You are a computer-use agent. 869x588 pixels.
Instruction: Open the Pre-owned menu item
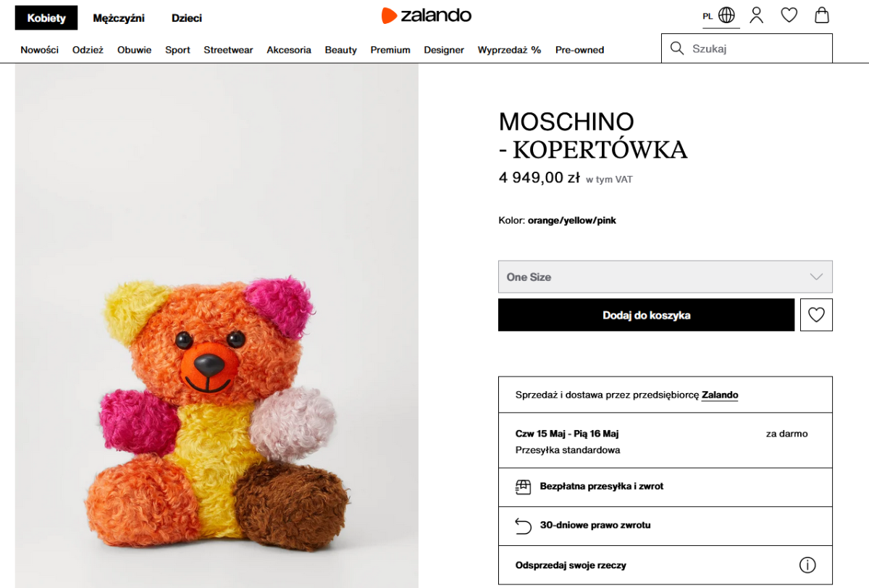579,50
